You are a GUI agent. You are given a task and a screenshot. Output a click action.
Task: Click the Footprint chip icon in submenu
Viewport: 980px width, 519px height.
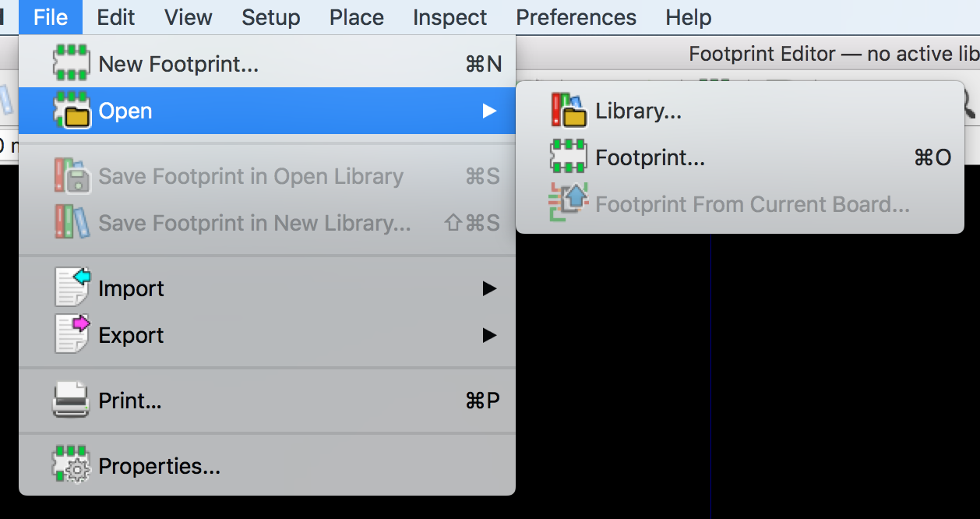click(568, 157)
